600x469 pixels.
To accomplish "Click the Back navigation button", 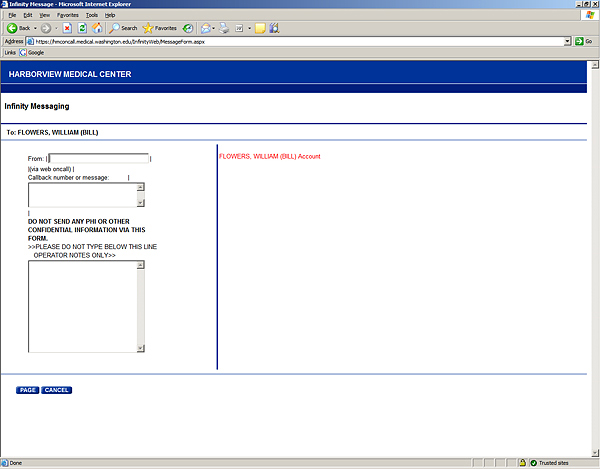I will pos(19,28).
